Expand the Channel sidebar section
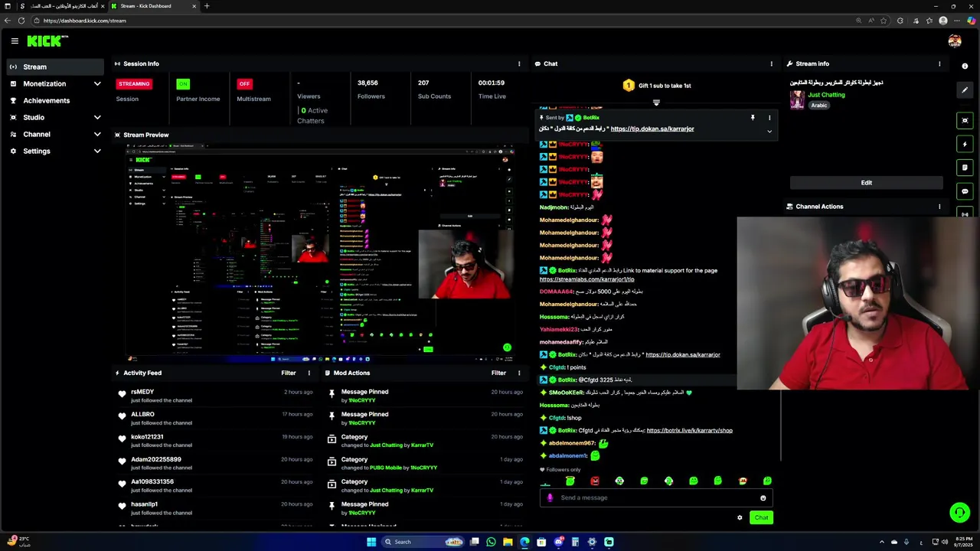This screenshot has width=980, height=551. tap(97, 134)
